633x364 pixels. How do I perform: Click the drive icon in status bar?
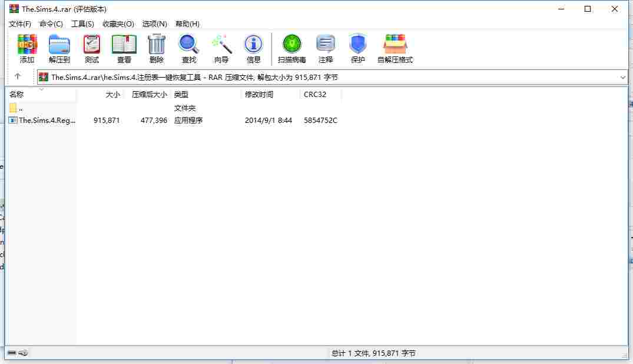pos(12,353)
